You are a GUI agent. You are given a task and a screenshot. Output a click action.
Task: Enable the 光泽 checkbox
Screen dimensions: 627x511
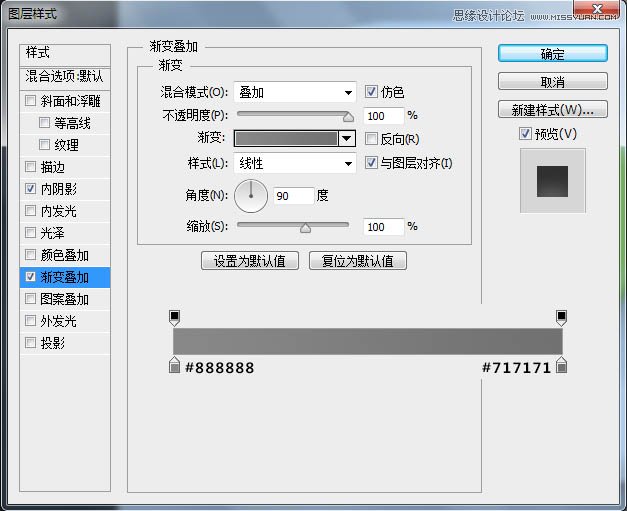click(x=30, y=232)
